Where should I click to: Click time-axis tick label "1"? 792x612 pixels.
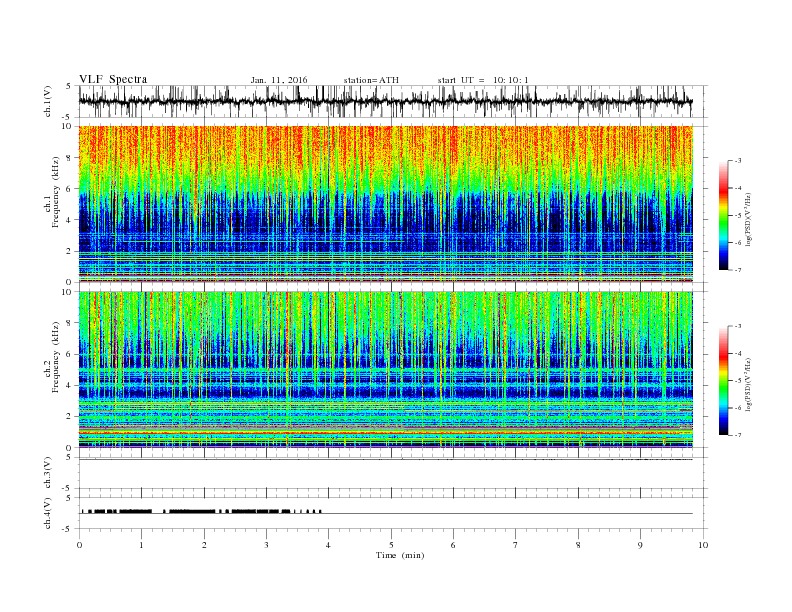(x=141, y=545)
